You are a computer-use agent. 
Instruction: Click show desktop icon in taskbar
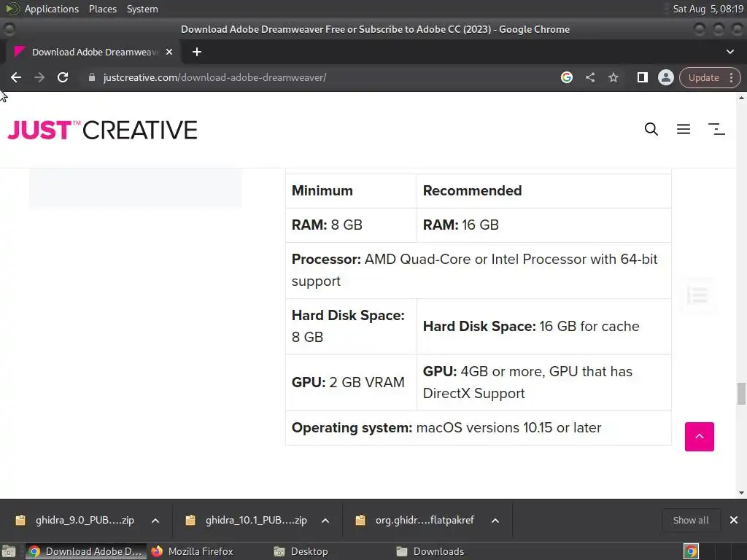point(9,551)
